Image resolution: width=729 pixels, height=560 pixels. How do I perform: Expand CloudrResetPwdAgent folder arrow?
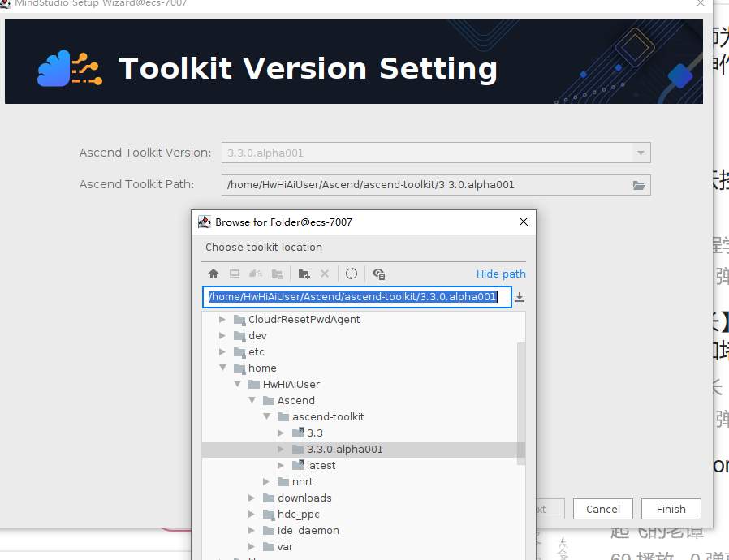[222, 319]
